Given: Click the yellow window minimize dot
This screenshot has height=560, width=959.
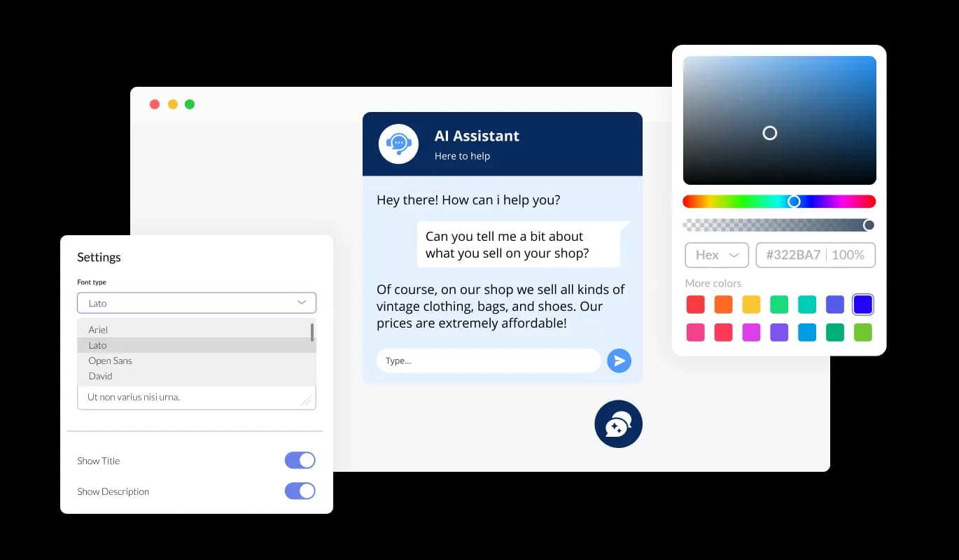Looking at the screenshot, I should [x=173, y=104].
